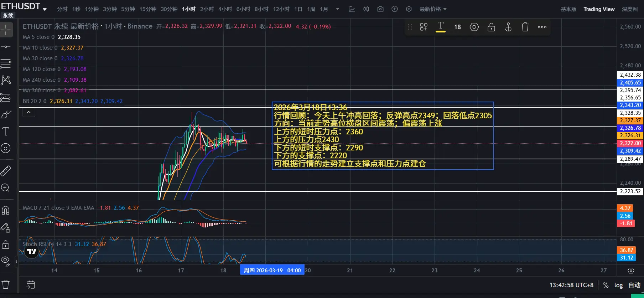This screenshot has height=298, width=644.
Task: Switch to the 12小时 timeframe
Action: point(281,9)
